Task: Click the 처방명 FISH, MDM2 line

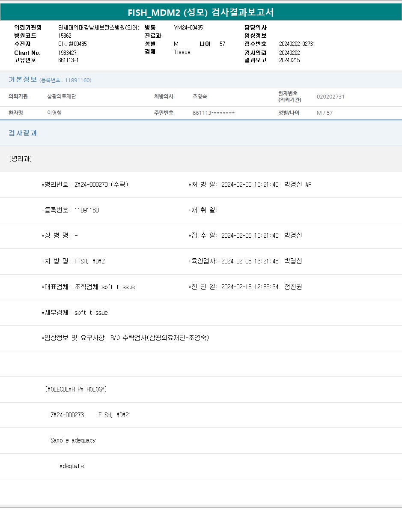Action: coord(73,261)
